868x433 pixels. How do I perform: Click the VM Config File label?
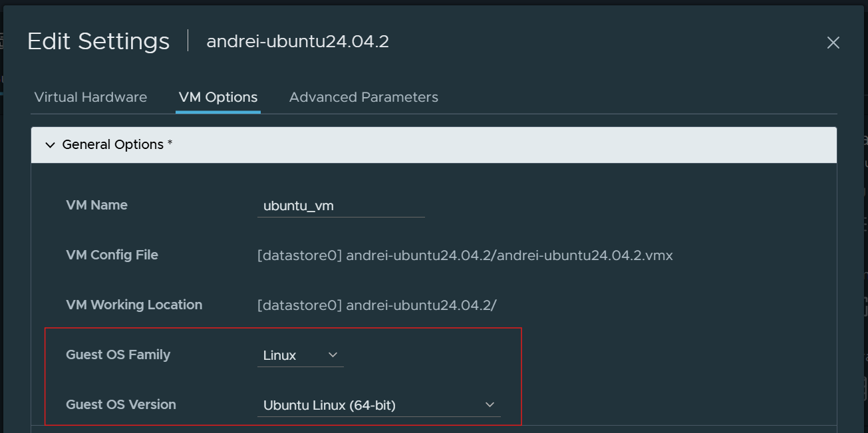point(112,255)
